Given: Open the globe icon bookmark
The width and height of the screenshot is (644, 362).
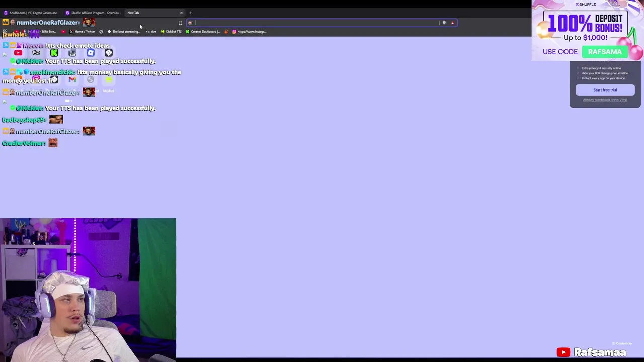Looking at the screenshot, I should [x=101, y=32].
